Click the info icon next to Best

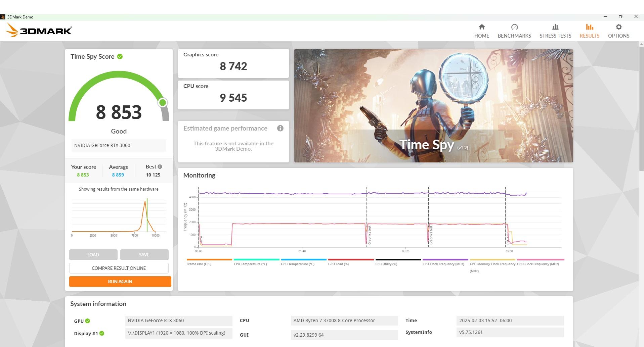pyautogui.click(x=160, y=166)
